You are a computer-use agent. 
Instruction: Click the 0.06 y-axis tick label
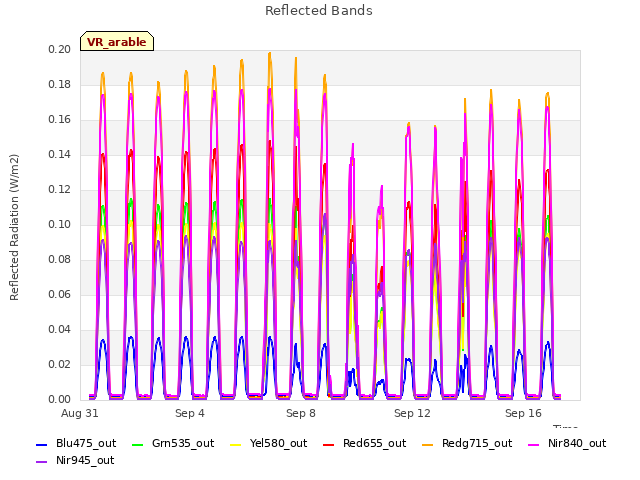point(60,294)
